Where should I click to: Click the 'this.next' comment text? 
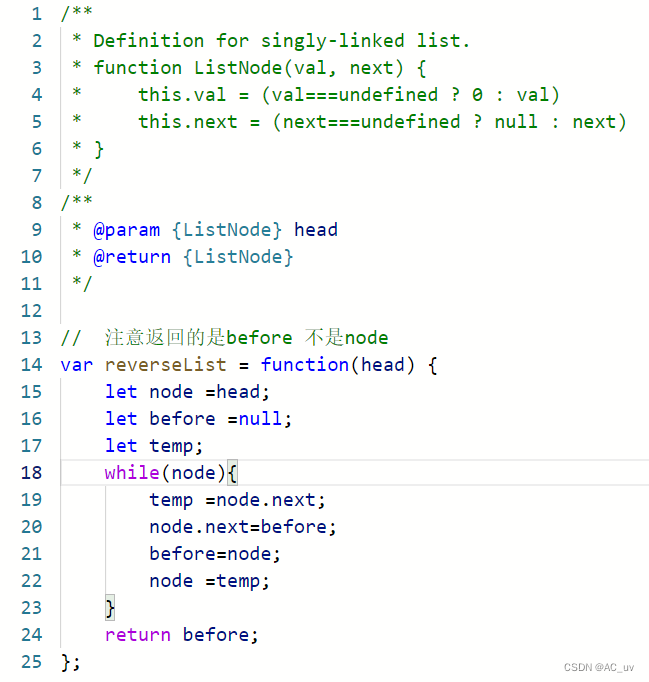click(187, 122)
